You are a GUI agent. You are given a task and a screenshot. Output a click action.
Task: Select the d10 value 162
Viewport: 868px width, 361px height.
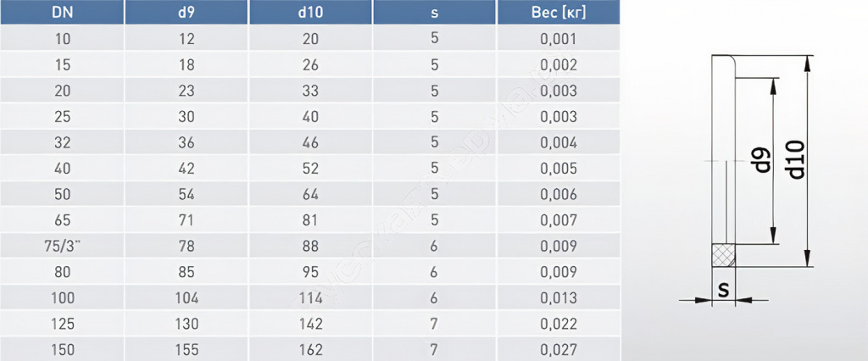[x=310, y=349]
